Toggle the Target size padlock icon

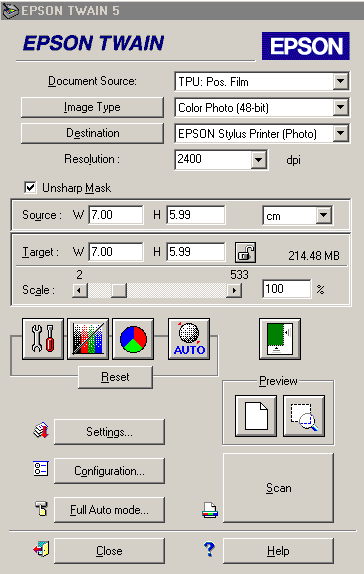click(x=245, y=253)
